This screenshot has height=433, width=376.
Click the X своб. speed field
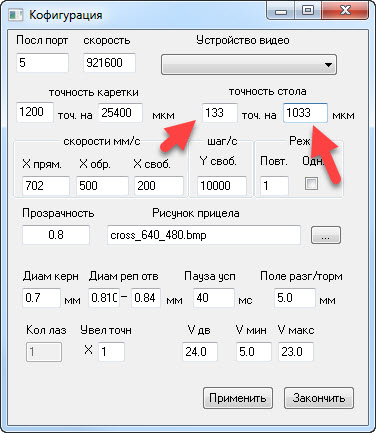159,186
